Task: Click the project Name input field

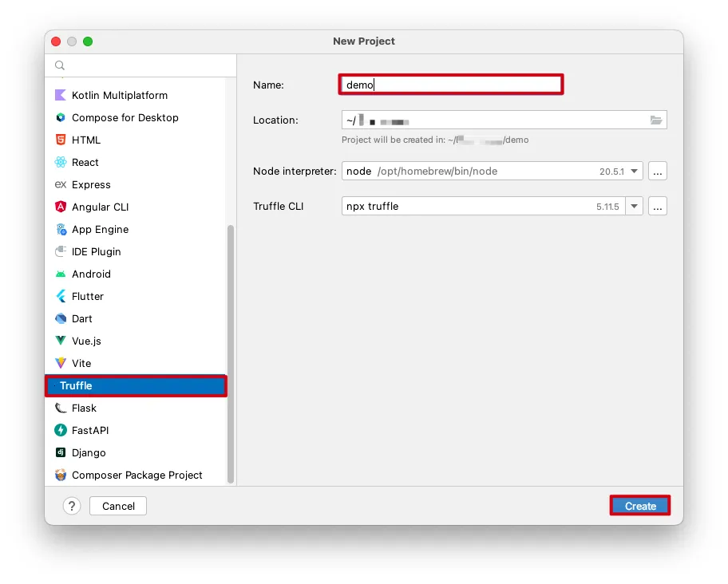Action: click(451, 85)
